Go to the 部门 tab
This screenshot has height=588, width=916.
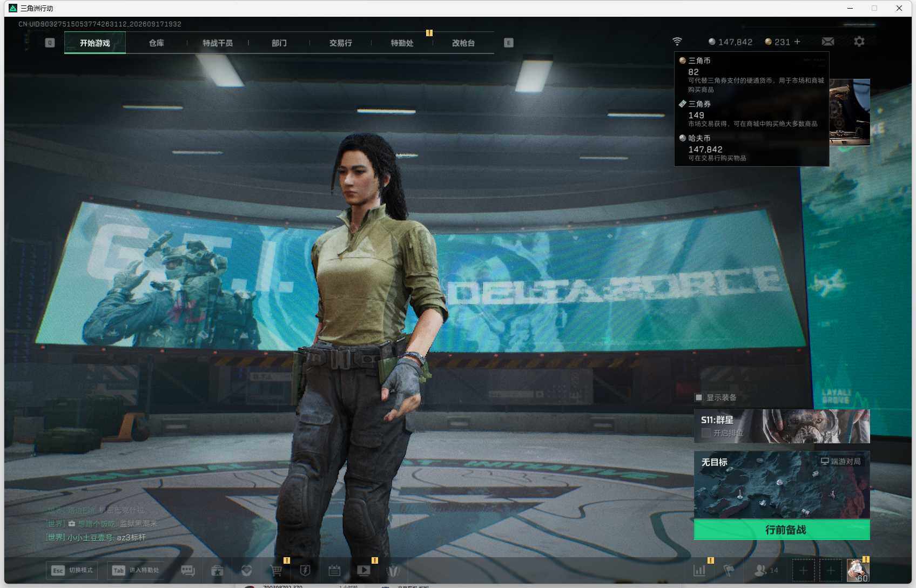coord(279,43)
